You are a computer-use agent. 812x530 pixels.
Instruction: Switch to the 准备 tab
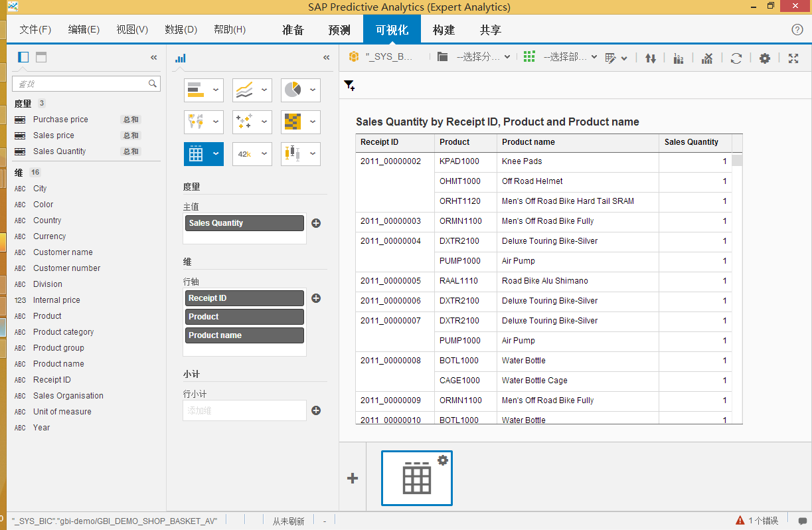293,30
